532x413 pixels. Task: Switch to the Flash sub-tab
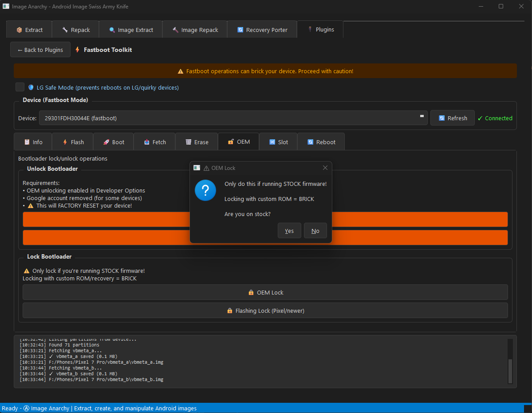(73, 142)
